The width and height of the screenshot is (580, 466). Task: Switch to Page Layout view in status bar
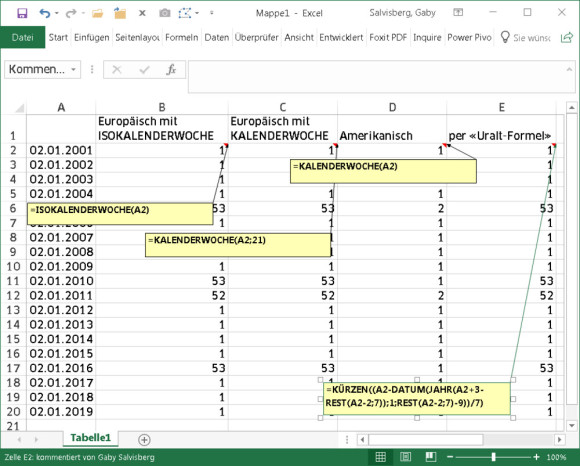click(405, 457)
